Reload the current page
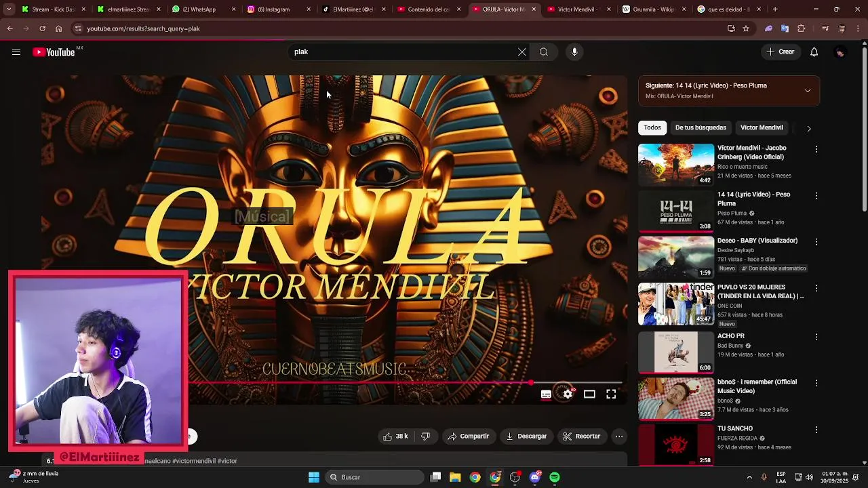The image size is (868, 488). pyautogui.click(x=42, y=28)
